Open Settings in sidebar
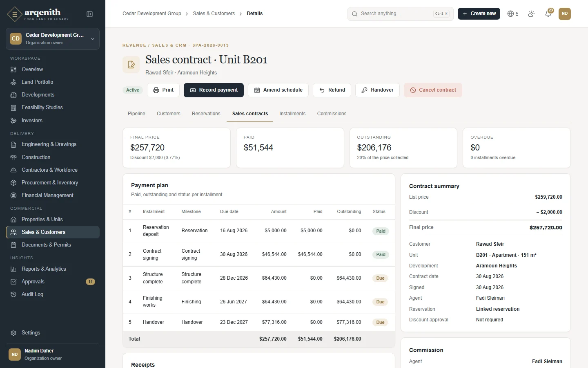Image resolution: width=588 pixels, height=368 pixels. click(x=53, y=333)
